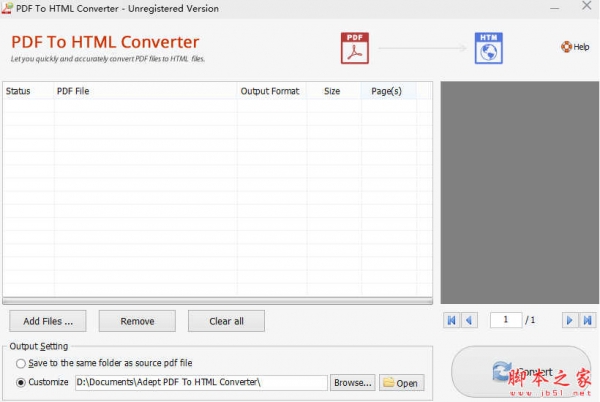Click the horizontal scrollbar under file list

pos(217,301)
